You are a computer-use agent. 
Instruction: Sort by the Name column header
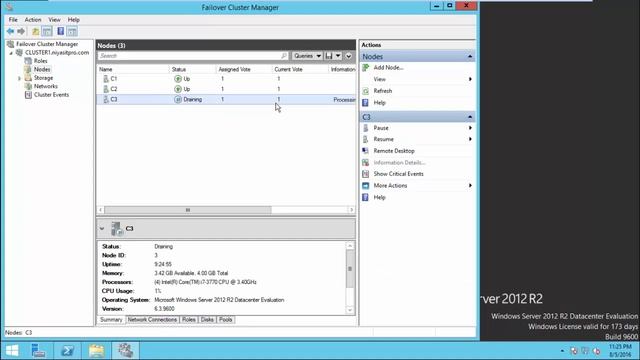106,70
